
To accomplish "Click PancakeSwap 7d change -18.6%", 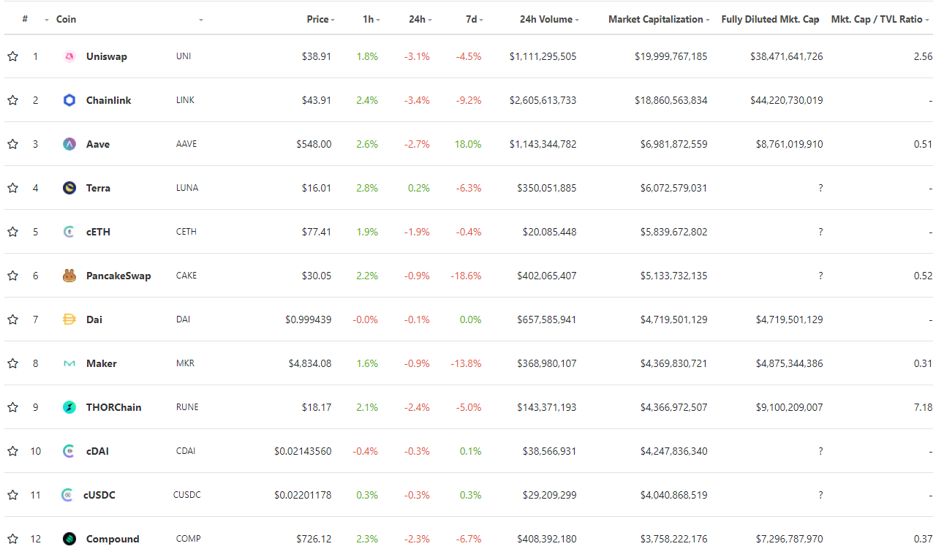I will (467, 276).
